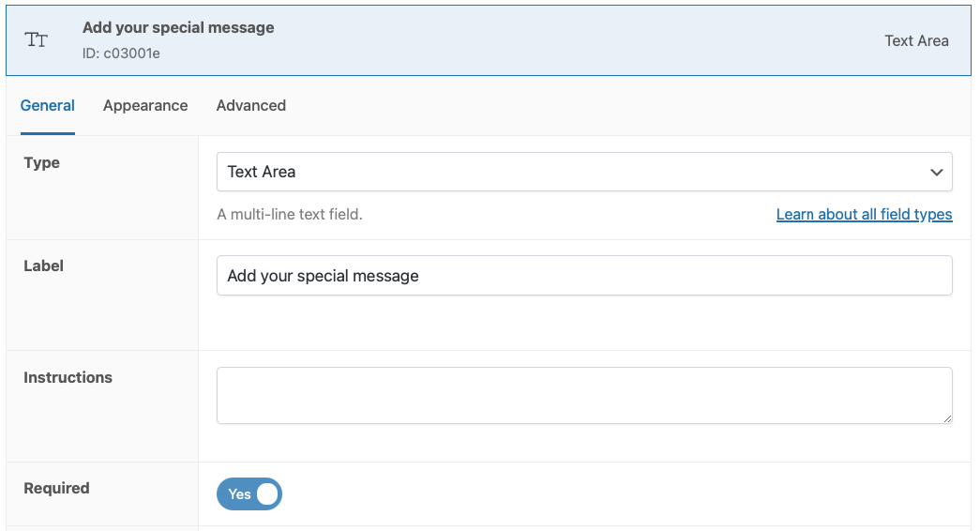The width and height of the screenshot is (980, 531).
Task: Toggle the Required switch off
Action: click(249, 494)
